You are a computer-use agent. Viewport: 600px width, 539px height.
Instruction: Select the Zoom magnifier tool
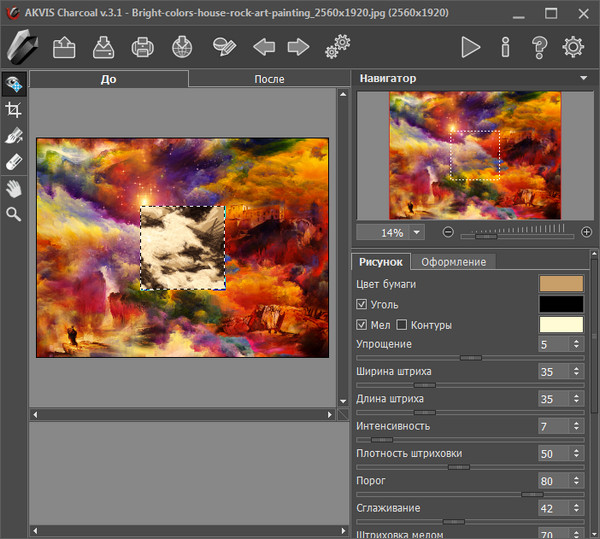pyautogui.click(x=14, y=213)
